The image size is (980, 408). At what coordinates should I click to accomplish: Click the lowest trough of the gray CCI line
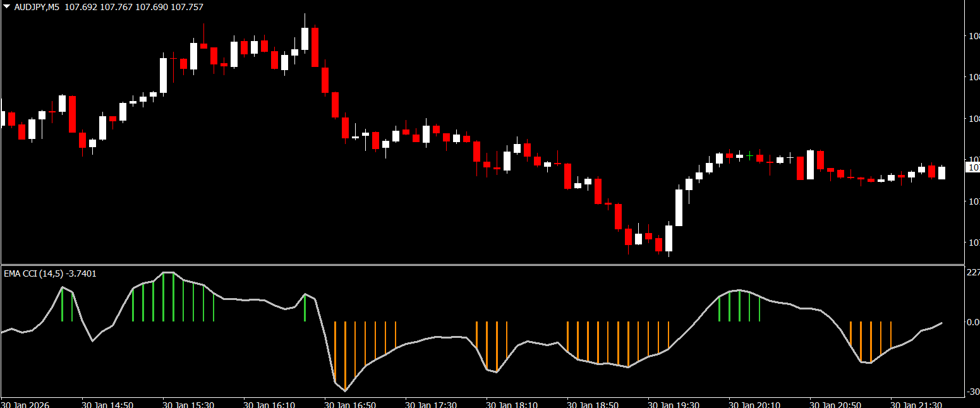(x=345, y=391)
